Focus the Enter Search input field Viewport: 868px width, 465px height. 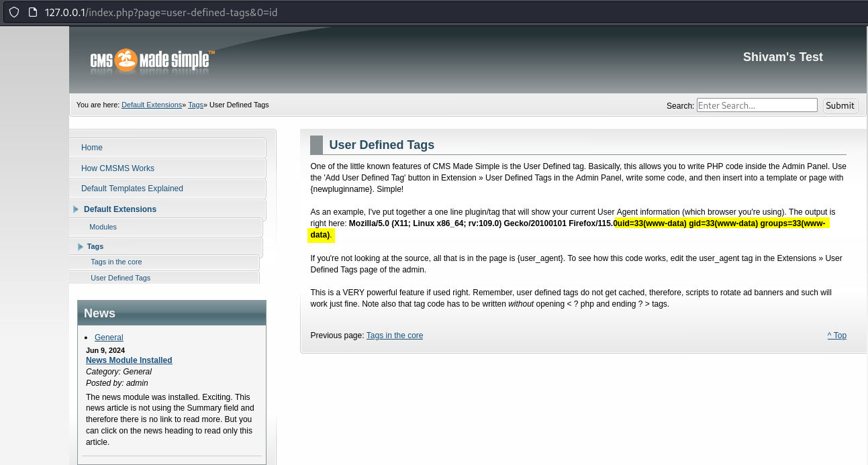(757, 105)
